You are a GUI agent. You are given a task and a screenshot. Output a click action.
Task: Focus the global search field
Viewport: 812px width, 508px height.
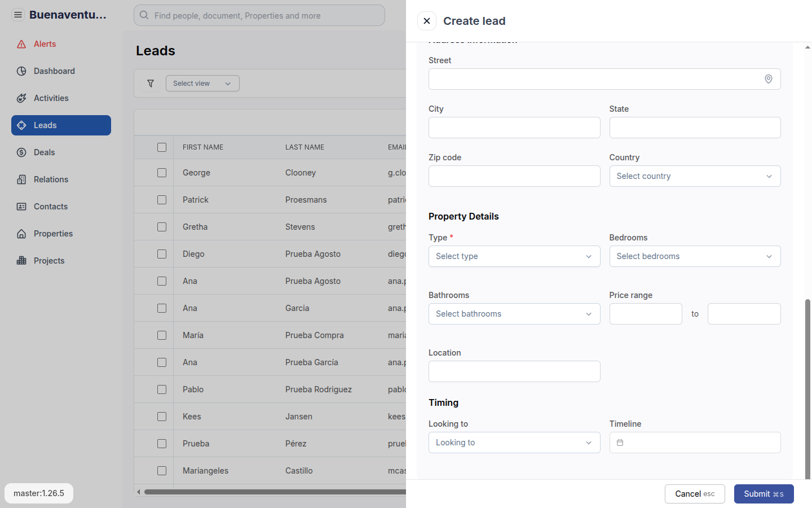coord(259,15)
